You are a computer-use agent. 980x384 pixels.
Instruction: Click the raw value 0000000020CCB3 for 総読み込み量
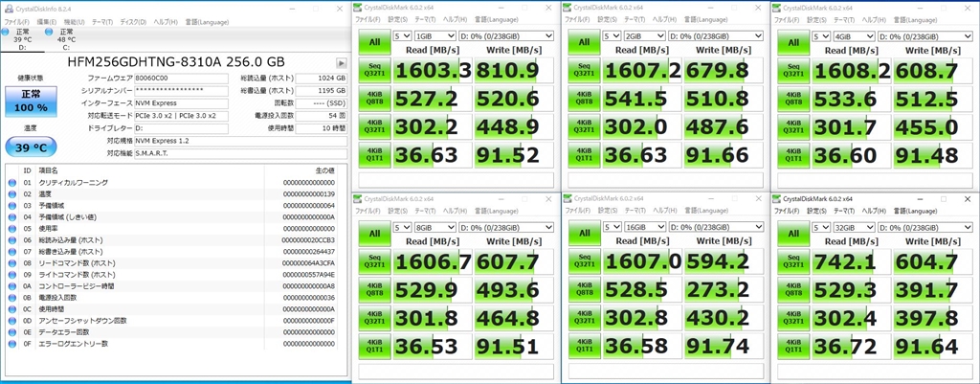308,240
